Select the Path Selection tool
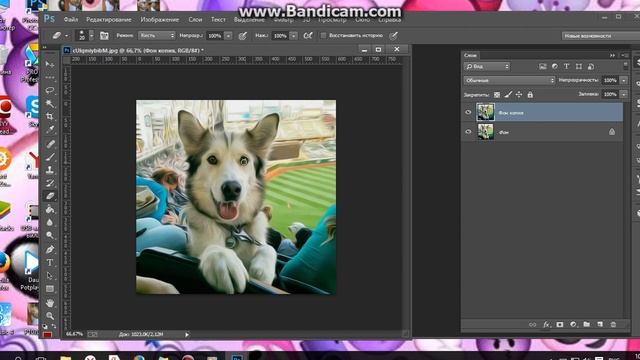Screen dimensions: 640x360 [x=50, y=276]
